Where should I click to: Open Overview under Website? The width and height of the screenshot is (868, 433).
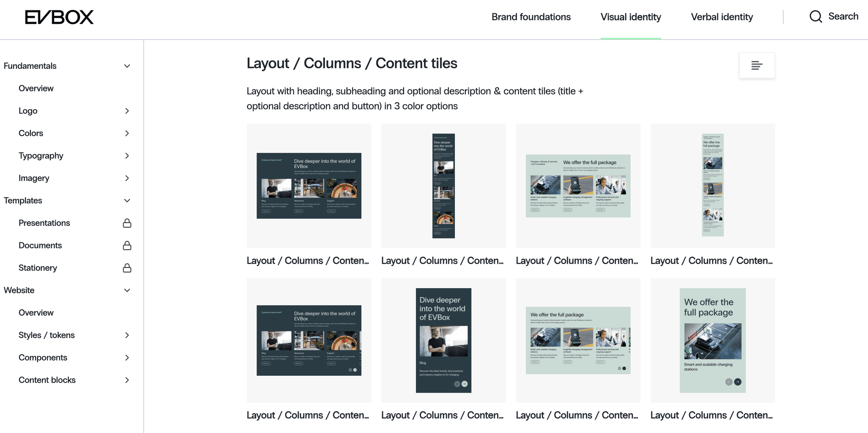point(36,313)
